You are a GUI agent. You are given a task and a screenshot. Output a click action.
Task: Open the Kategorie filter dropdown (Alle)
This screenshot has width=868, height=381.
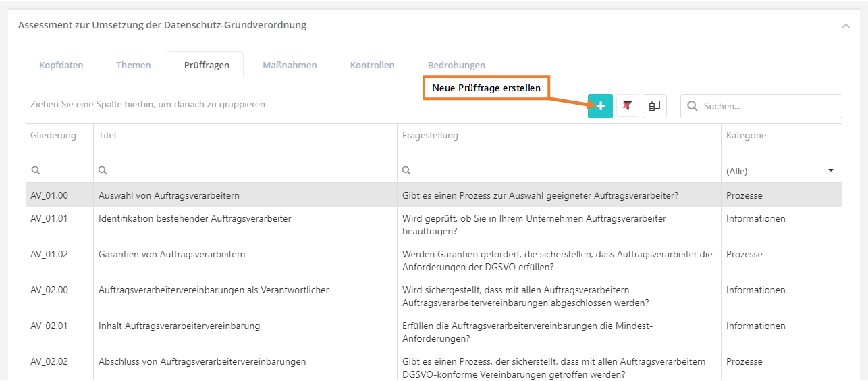pos(830,171)
